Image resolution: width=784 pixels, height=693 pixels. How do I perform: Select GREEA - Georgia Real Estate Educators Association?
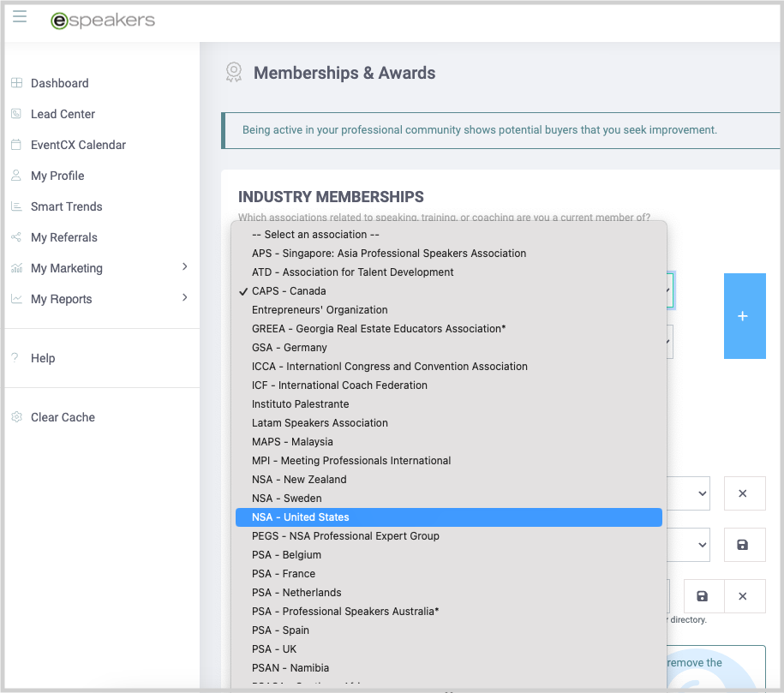point(448,328)
